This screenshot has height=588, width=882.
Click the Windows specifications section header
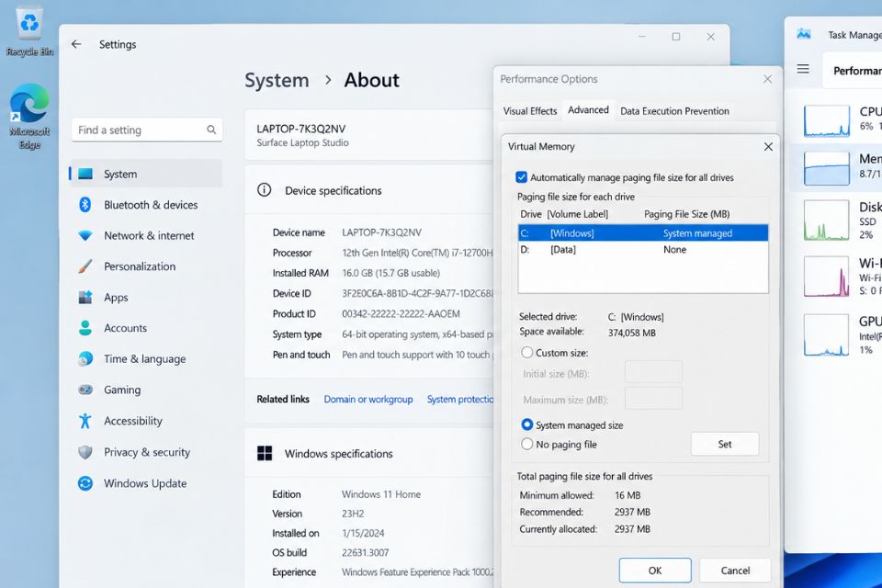369,454
